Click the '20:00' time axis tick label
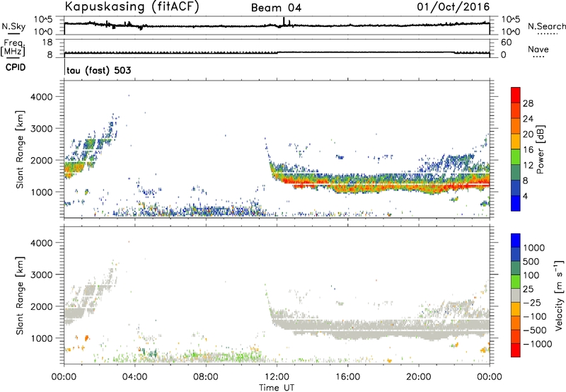The image size is (566, 392). point(418,377)
